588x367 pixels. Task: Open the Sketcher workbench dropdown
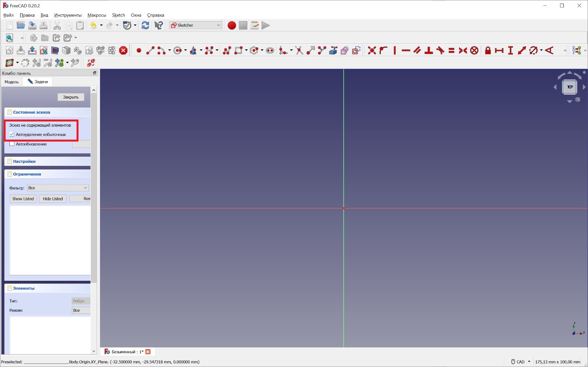click(195, 25)
